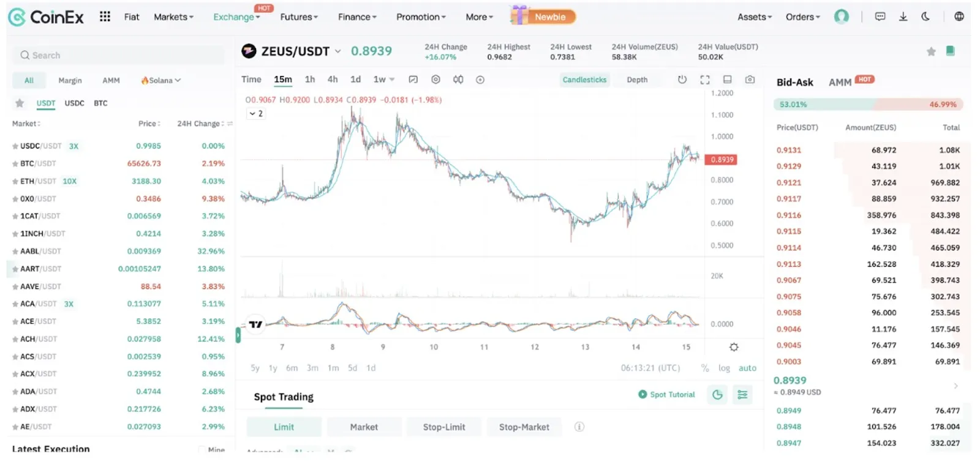Select the 15m timeframe
Viewport: 980px width, 462px height.
(x=283, y=80)
